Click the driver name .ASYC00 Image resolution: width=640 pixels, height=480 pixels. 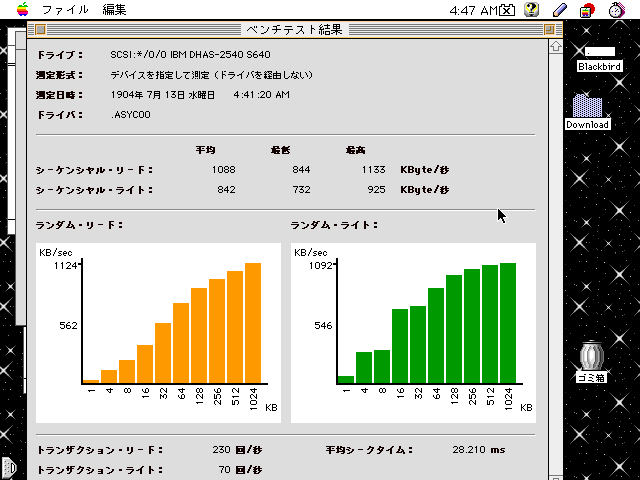coord(131,115)
